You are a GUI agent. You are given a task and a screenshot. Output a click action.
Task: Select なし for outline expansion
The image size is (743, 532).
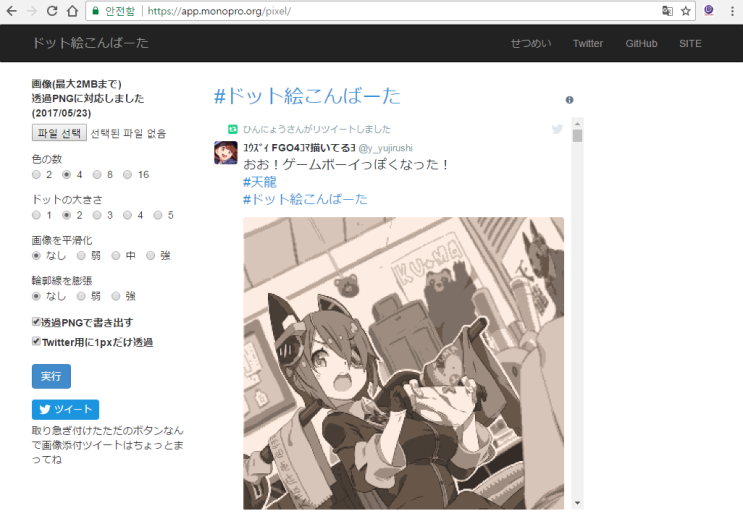36,296
